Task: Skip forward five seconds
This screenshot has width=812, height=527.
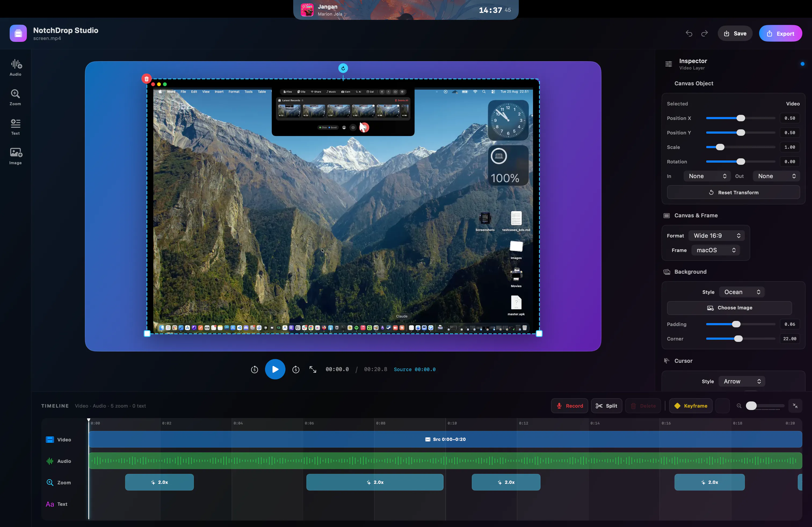Action: [296, 369]
